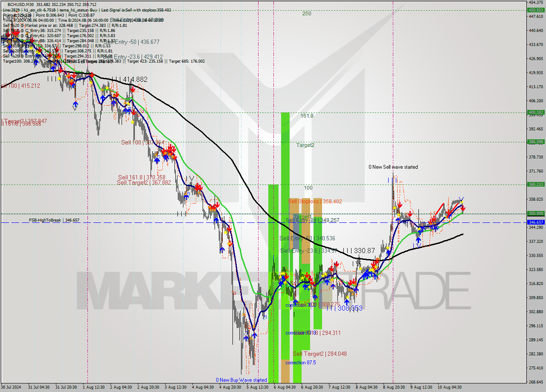Click the 302.880 price axis value

point(536,312)
